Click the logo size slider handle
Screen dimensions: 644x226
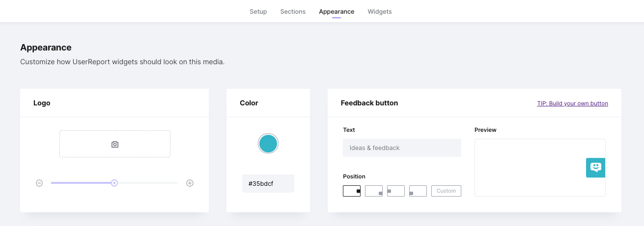point(114,183)
